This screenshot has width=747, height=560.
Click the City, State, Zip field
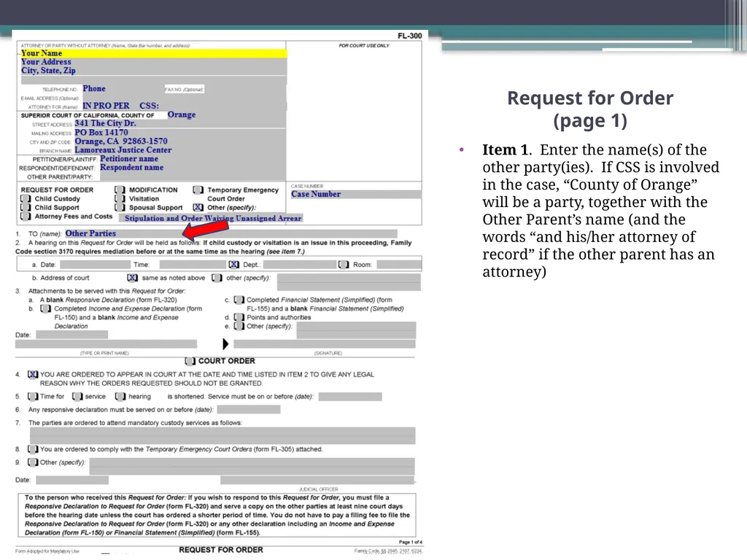point(153,71)
